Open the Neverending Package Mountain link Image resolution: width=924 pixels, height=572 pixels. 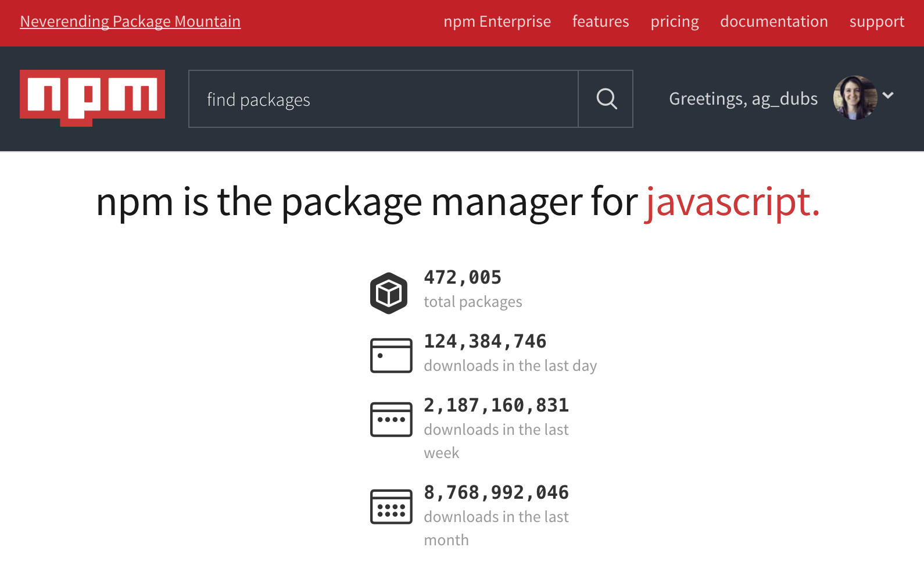(x=130, y=22)
